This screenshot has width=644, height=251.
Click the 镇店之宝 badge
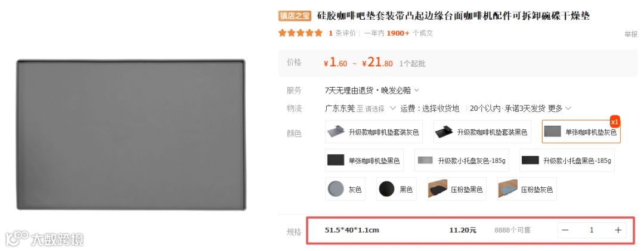click(295, 16)
